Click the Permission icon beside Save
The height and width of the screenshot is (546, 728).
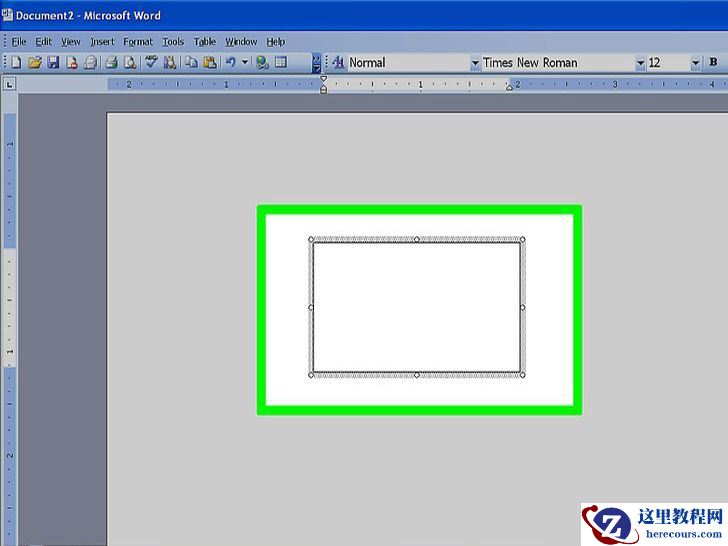pyautogui.click(x=72, y=62)
